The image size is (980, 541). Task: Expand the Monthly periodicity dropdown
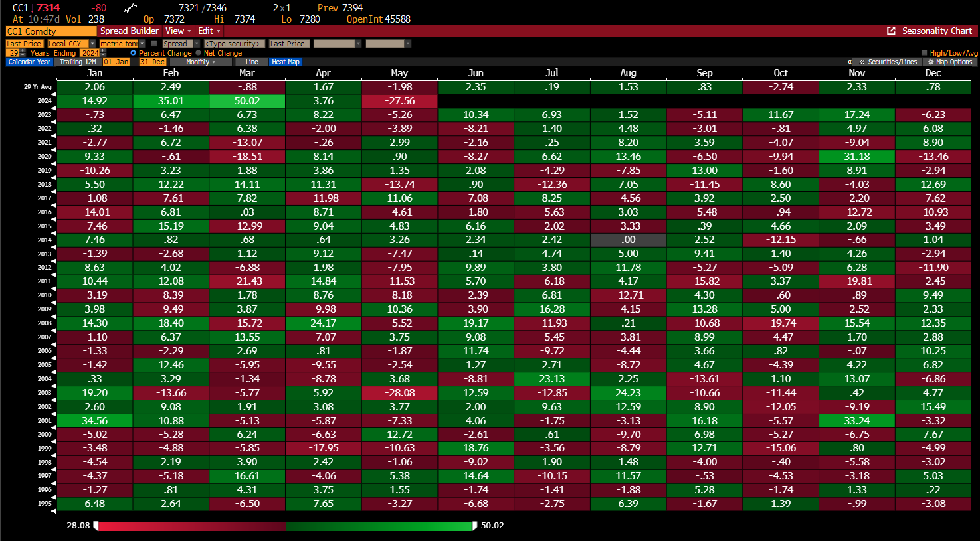tap(201, 62)
